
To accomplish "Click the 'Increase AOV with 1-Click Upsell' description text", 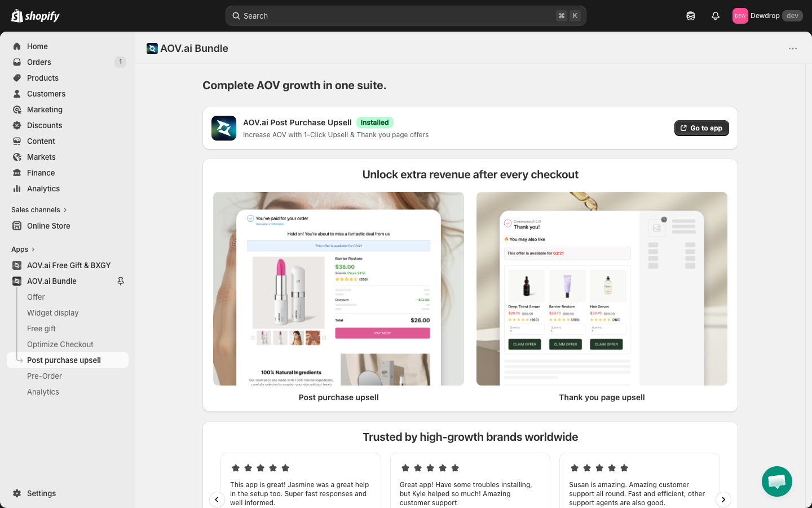I will (336, 135).
